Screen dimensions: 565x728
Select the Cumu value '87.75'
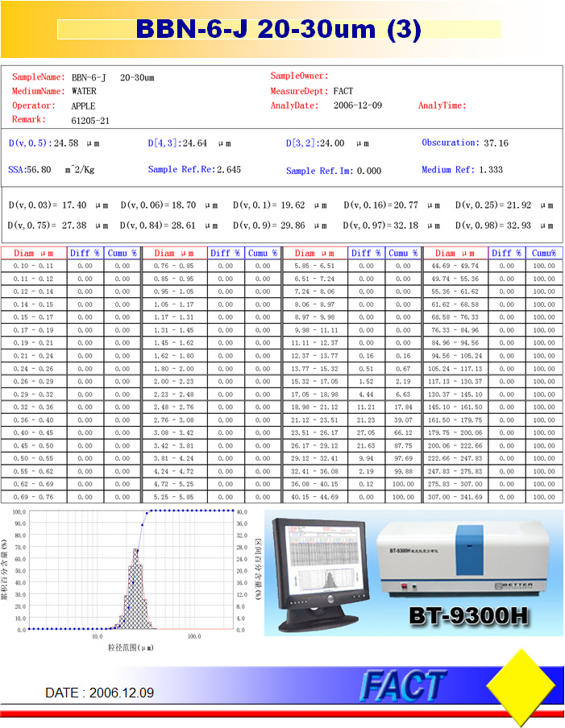(403, 445)
